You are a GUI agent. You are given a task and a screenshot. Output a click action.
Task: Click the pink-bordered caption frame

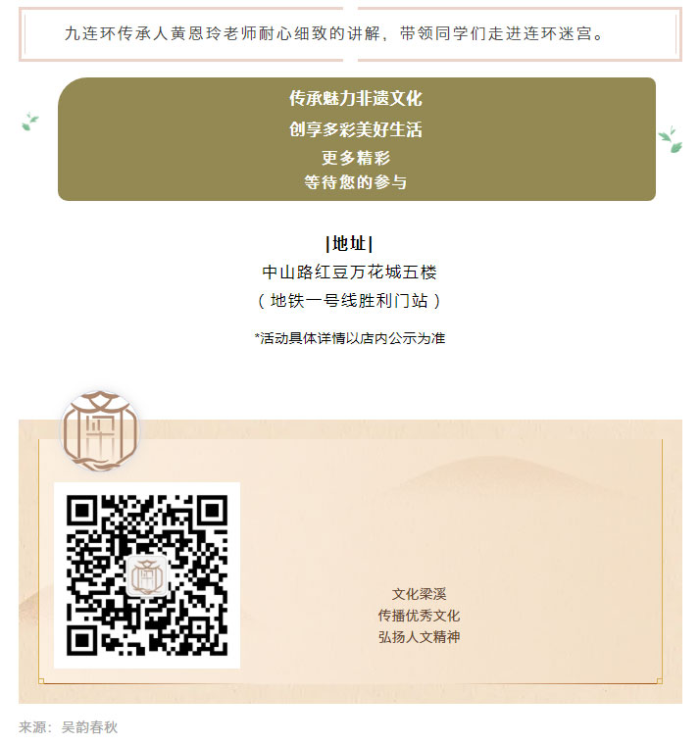coord(350,33)
